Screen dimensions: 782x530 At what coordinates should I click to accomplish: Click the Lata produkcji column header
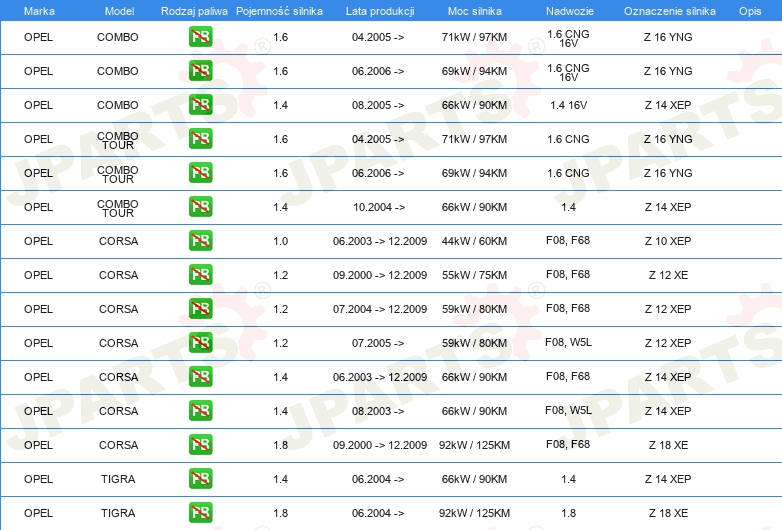coord(380,11)
